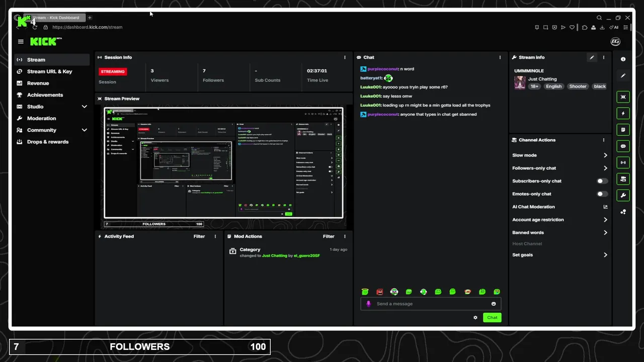Toggle Emotes-only chat switch
Screen dimensions: 644x362
coord(602,194)
